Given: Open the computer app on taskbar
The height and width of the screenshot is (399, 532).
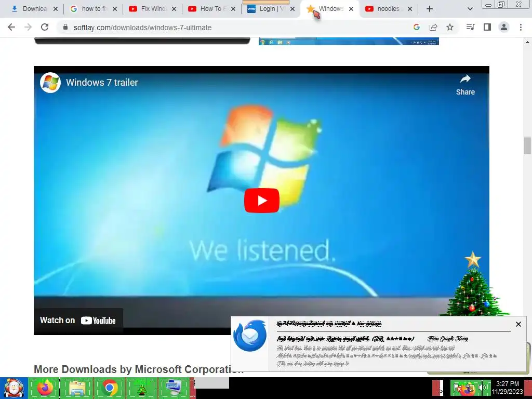Looking at the screenshot, I should pyautogui.click(x=174, y=388).
